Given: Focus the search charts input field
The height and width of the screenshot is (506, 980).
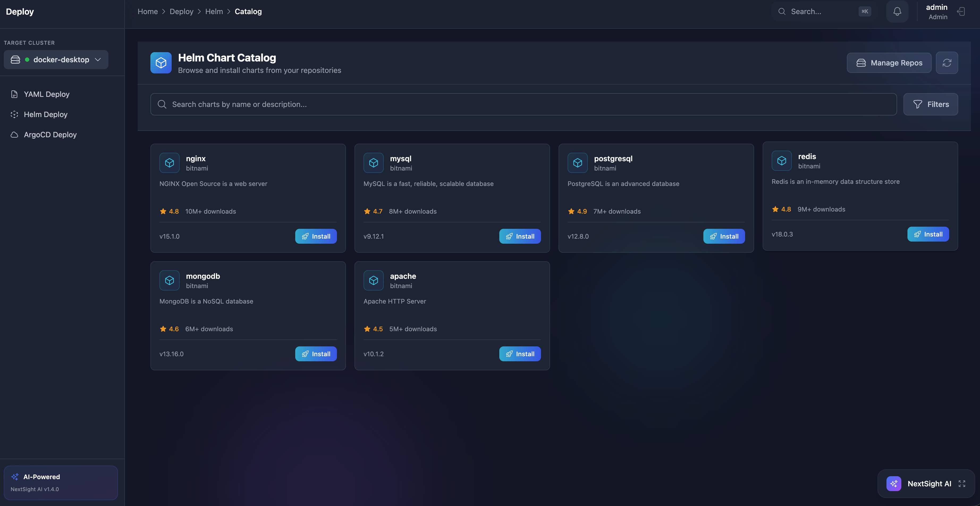Looking at the screenshot, I should [523, 104].
